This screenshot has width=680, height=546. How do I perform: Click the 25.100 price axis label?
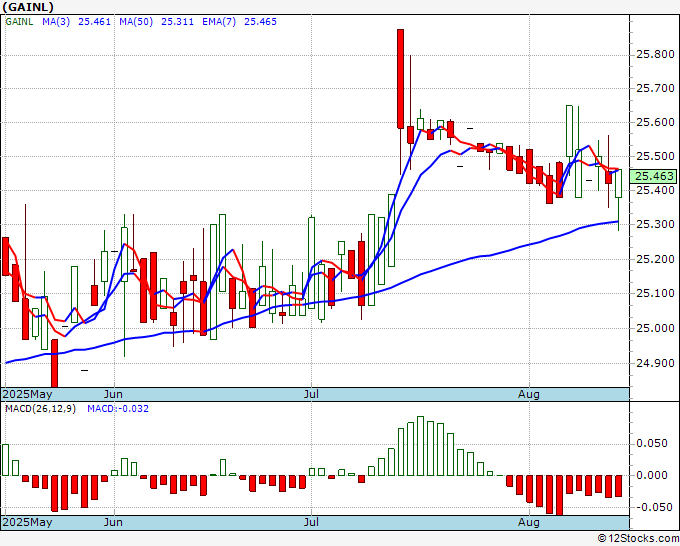click(655, 293)
